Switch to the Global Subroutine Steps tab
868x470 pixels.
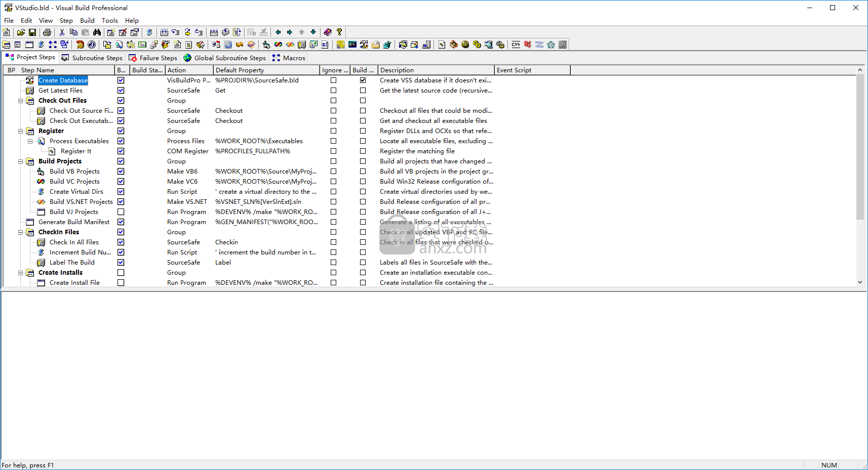coord(224,58)
